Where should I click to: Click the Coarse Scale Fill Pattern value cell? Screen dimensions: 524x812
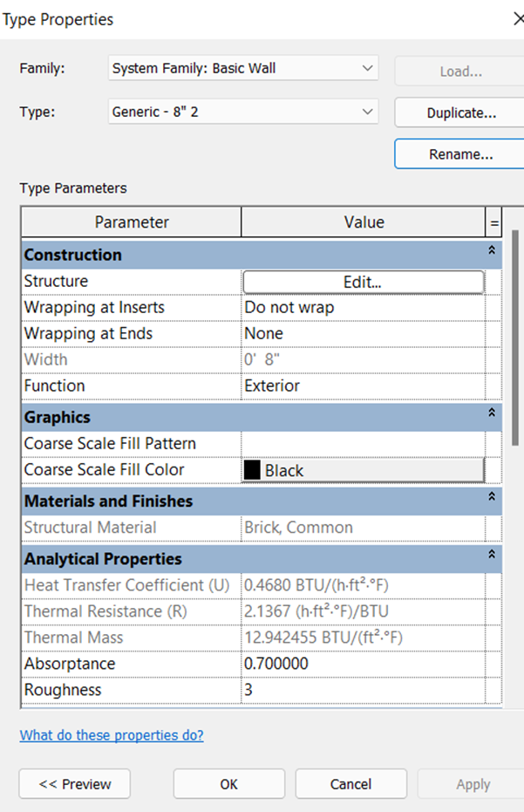(364, 444)
